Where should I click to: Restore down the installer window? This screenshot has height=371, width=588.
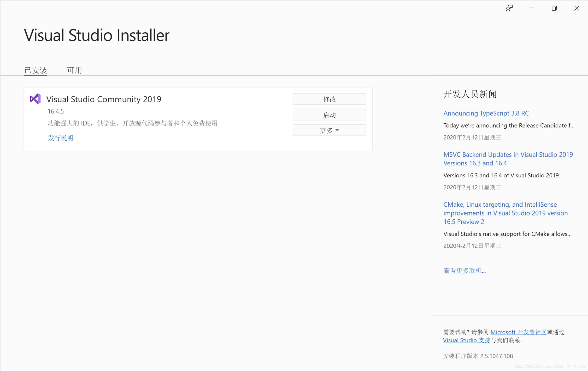coord(554,8)
